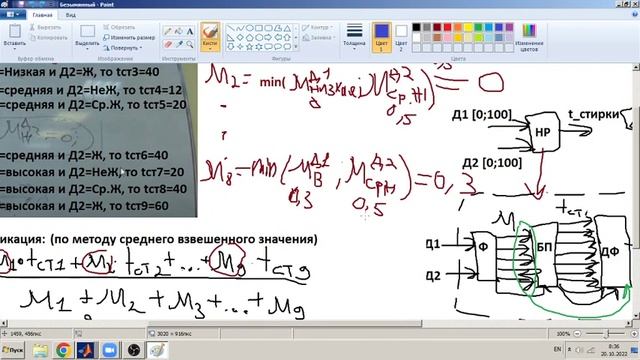
Task: Select the Eraser tool
Action: tap(168, 44)
